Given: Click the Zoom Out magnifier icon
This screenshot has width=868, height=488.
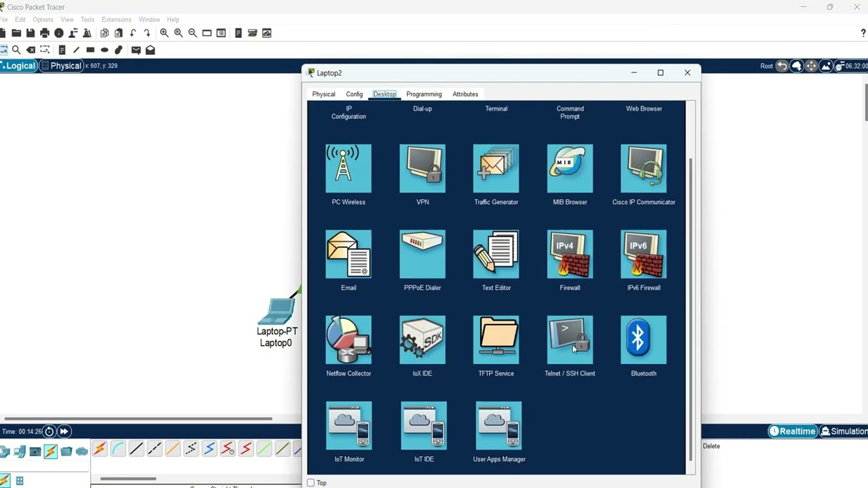Looking at the screenshot, I should pos(193,33).
